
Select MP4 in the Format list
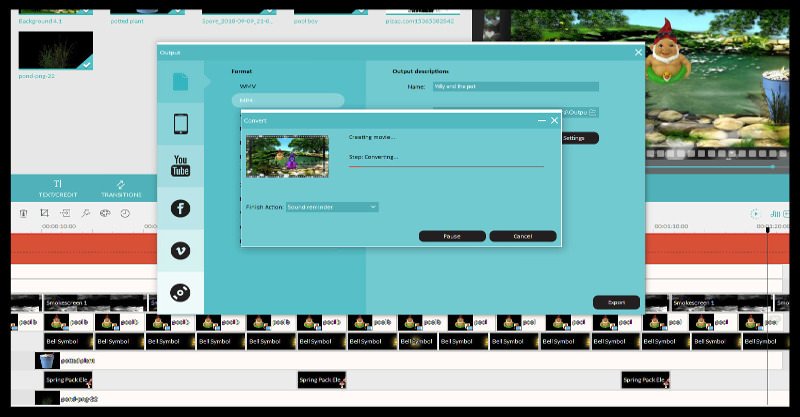pyautogui.click(x=288, y=101)
